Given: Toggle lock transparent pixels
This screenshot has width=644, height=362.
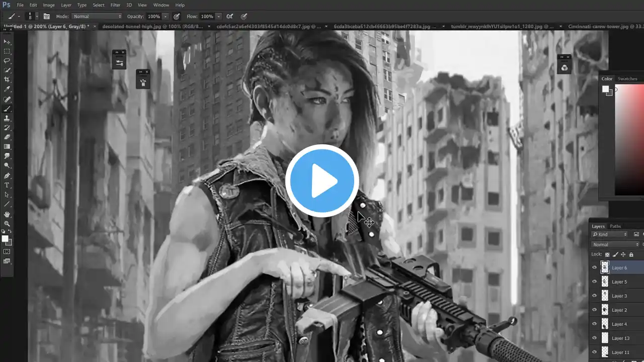Looking at the screenshot, I should pyautogui.click(x=607, y=254).
